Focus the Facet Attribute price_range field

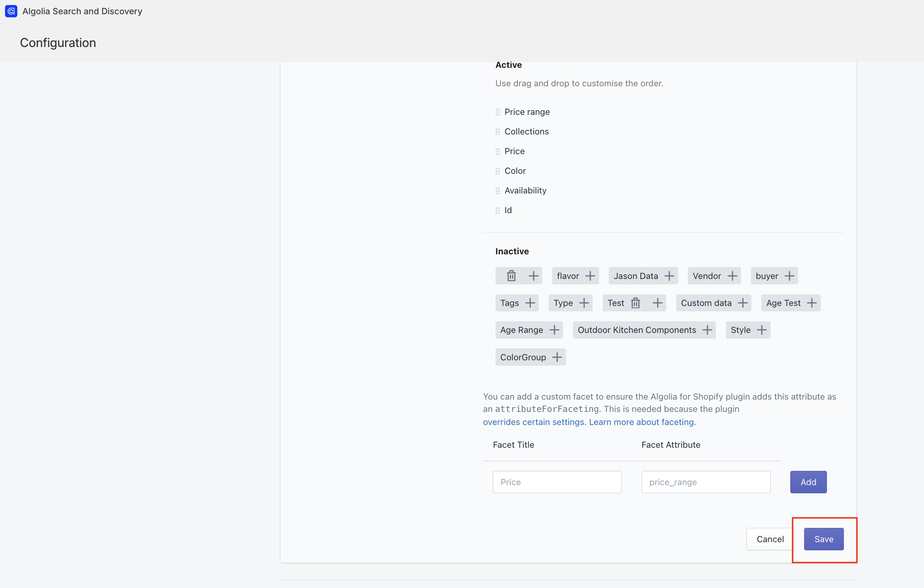coord(706,482)
